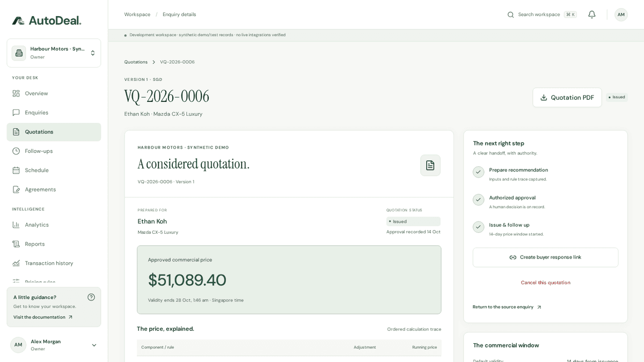Screen dimensions: 644x362
Task: Click Approval recorded 14 Oct text
Action: click(x=413, y=232)
